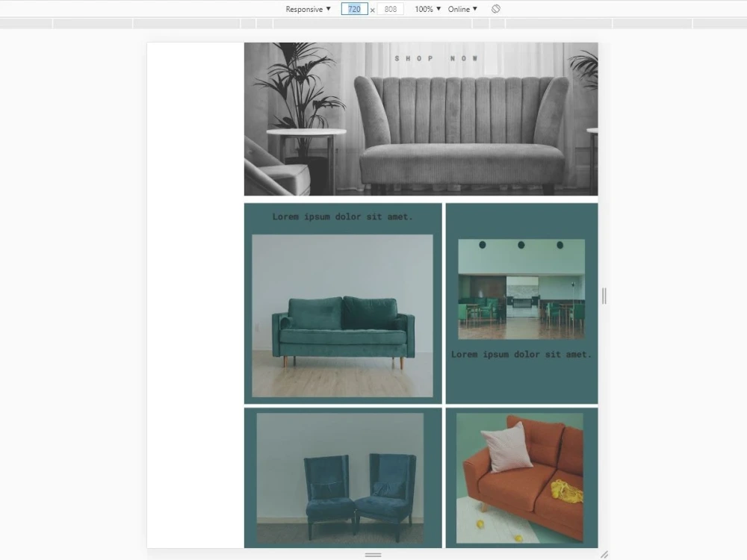Click the SHOP NOW link on the banner
This screenshot has width=747, height=560.
pos(436,58)
